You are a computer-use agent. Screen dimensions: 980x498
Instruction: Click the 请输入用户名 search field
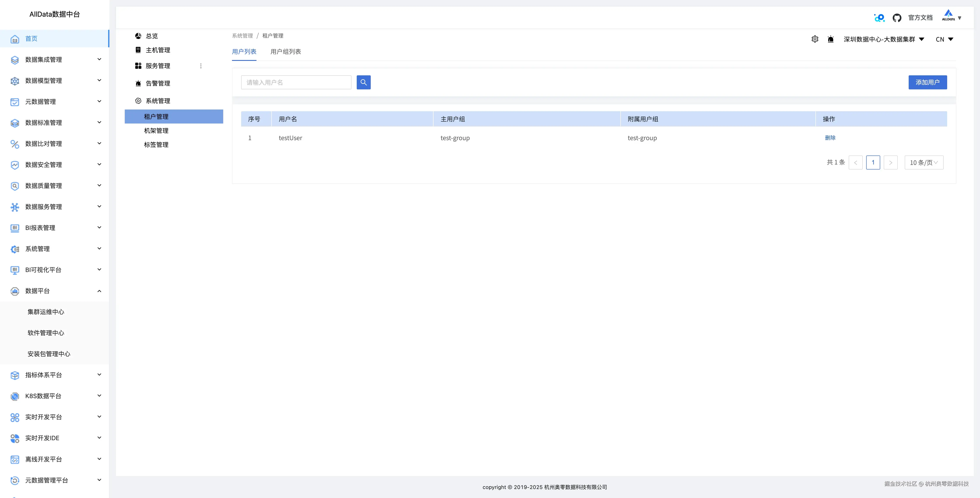tap(296, 82)
